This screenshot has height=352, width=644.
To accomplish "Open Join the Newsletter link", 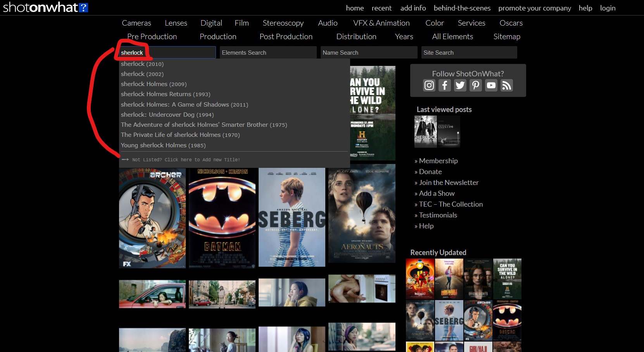I will [449, 183].
